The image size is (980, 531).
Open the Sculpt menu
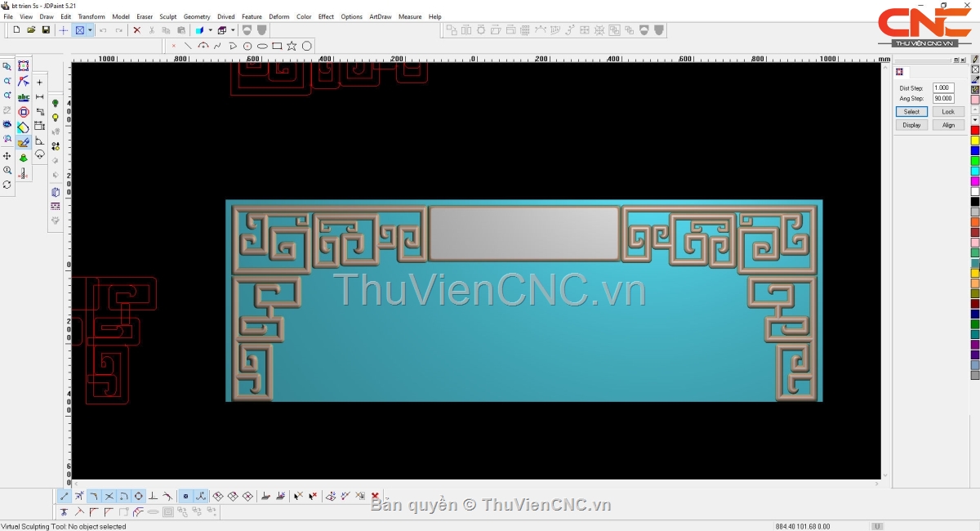coord(168,16)
